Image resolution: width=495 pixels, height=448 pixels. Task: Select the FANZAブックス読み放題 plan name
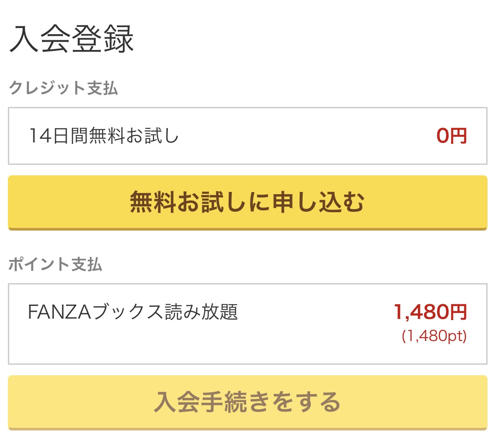[x=133, y=313]
